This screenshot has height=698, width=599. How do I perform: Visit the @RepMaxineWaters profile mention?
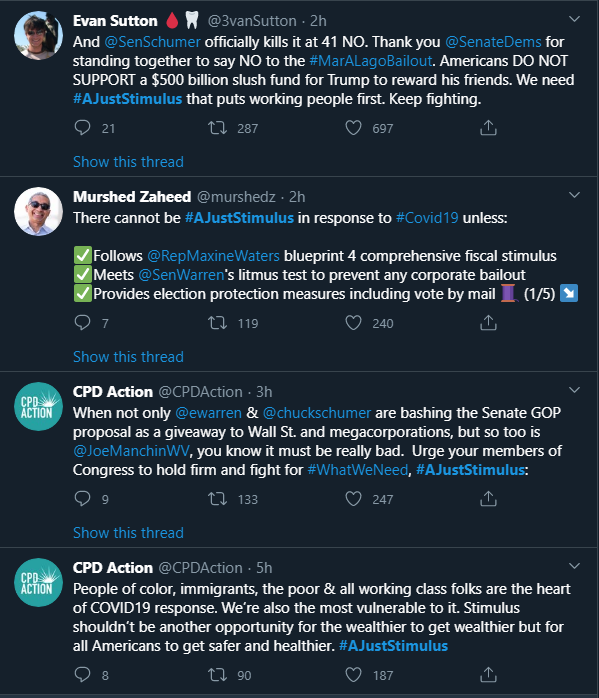(213, 256)
